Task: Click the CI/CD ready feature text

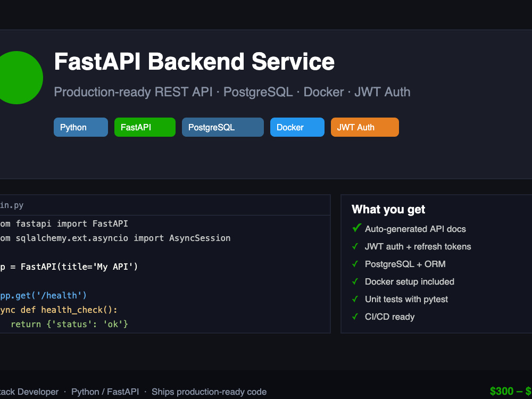Action: click(x=389, y=317)
